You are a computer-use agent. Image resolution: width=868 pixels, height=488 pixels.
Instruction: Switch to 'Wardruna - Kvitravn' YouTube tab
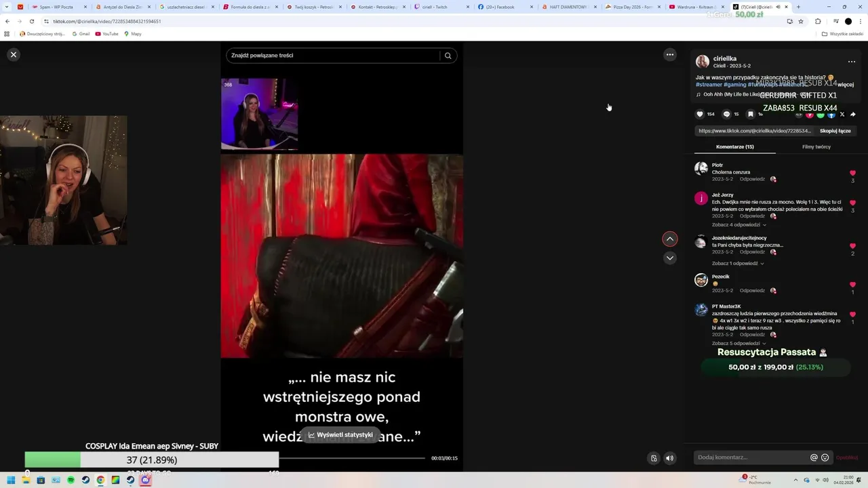coord(696,7)
